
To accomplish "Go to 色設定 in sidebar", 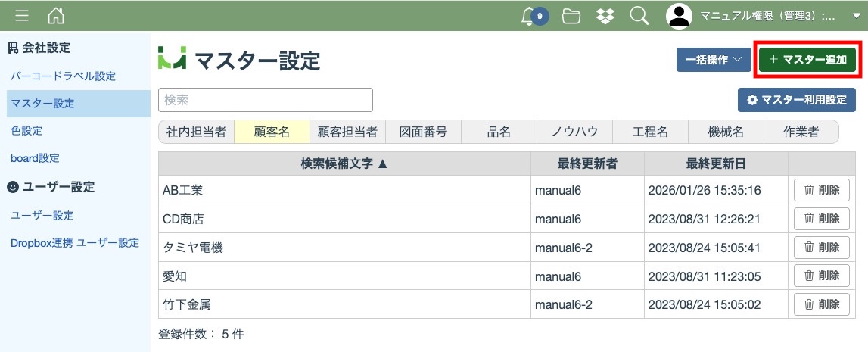I will 26,131.
